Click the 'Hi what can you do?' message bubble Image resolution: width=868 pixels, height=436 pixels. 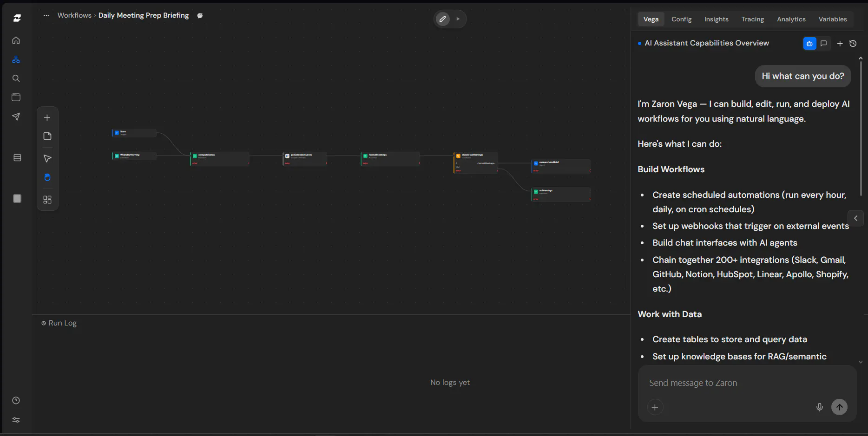[803, 76]
